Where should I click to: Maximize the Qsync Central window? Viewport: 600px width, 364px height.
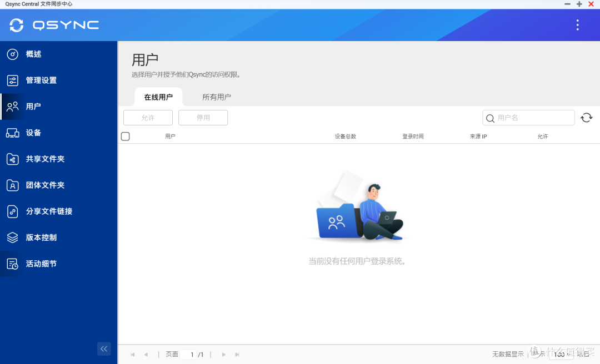(x=579, y=4)
